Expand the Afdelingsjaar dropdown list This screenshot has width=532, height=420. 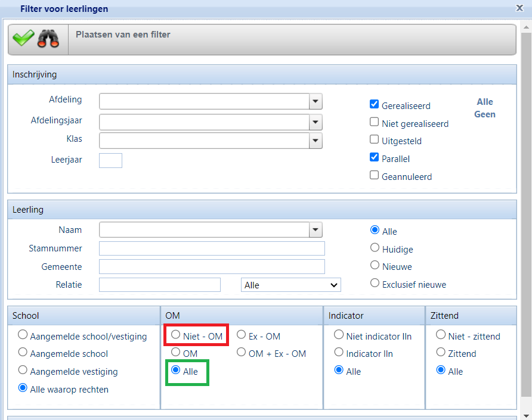click(x=316, y=123)
